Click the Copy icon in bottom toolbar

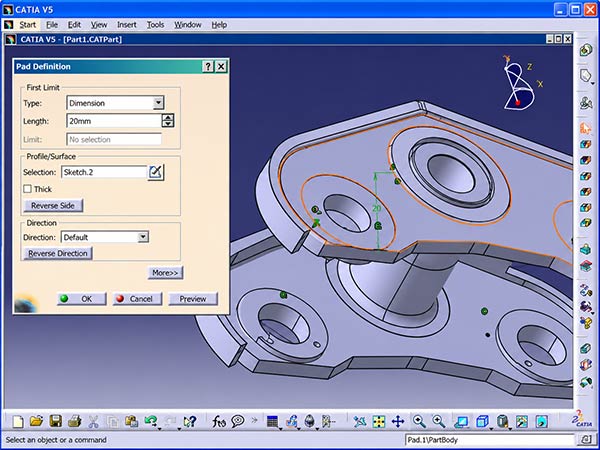click(x=112, y=422)
